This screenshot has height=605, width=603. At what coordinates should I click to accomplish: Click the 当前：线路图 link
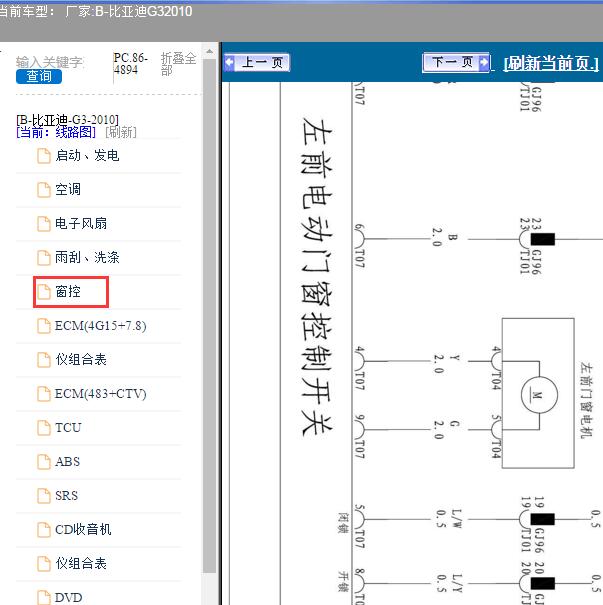click(x=56, y=132)
